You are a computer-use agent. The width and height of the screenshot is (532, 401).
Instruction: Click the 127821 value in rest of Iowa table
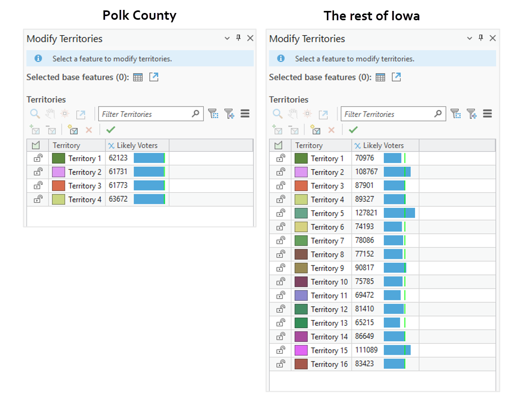click(366, 213)
